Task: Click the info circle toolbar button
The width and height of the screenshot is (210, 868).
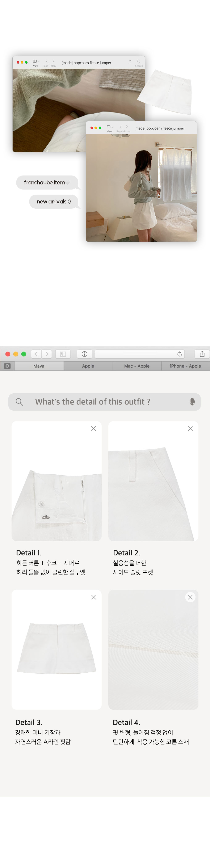Action: click(85, 354)
